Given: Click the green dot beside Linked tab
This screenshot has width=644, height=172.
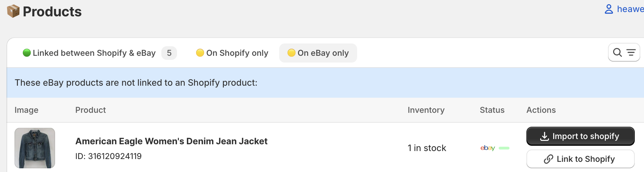Looking at the screenshot, I should (x=27, y=53).
